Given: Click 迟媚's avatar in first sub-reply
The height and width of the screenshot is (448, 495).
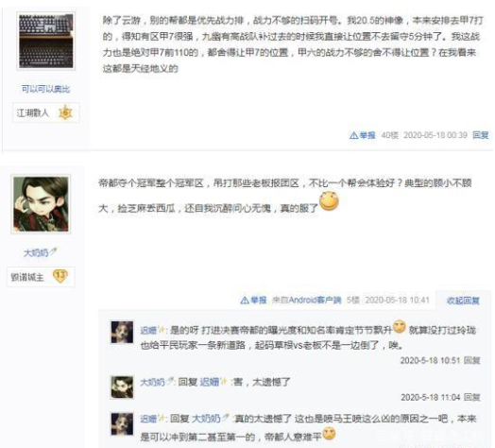Looking at the screenshot, I should 122,332.
